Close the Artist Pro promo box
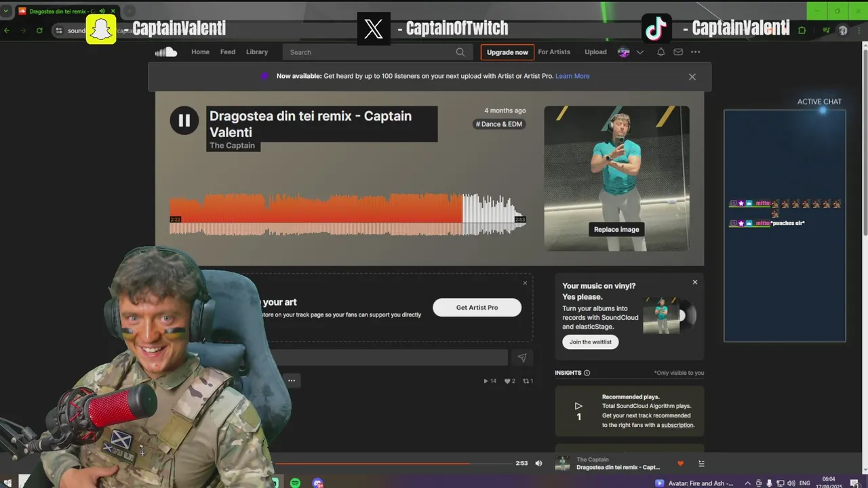Image resolution: width=868 pixels, height=488 pixels. pyautogui.click(x=525, y=283)
